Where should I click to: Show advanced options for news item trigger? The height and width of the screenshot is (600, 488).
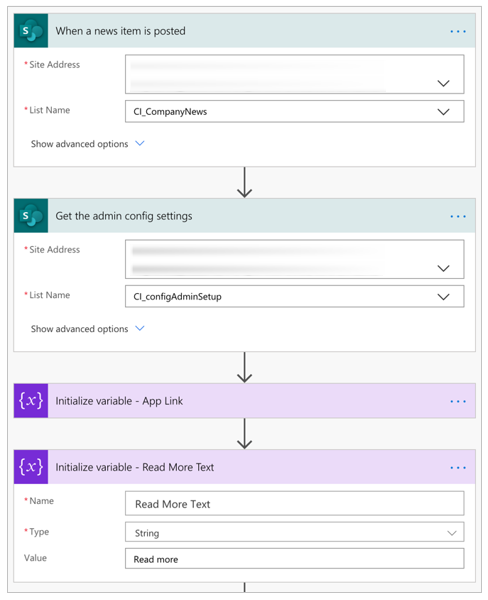point(87,144)
